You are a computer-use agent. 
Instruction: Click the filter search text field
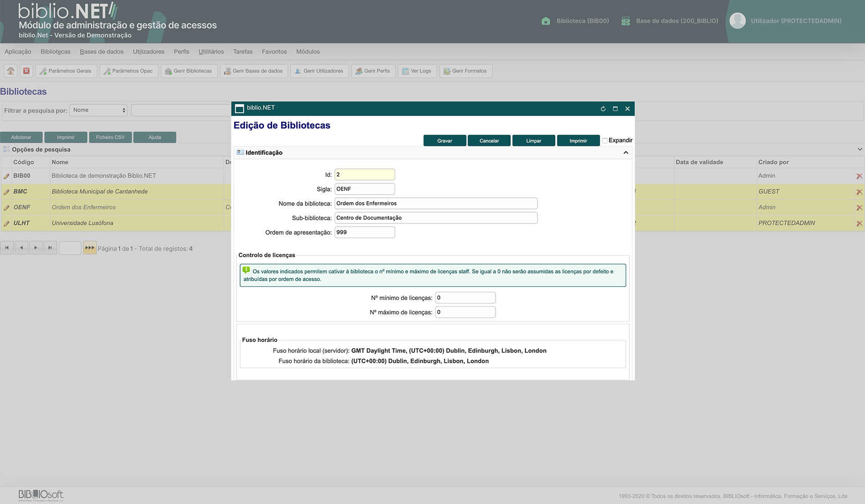181,110
